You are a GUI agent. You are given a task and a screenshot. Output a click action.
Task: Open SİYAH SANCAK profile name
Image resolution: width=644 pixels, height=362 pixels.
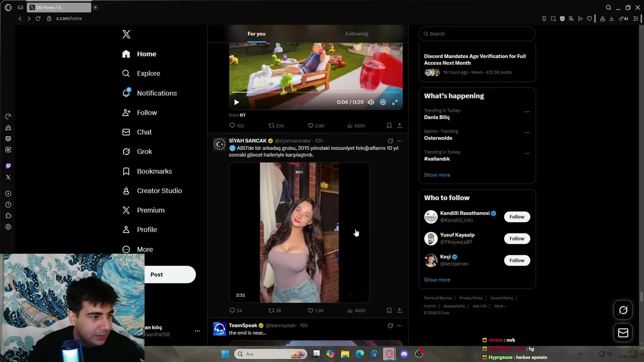[x=248, y=141]
